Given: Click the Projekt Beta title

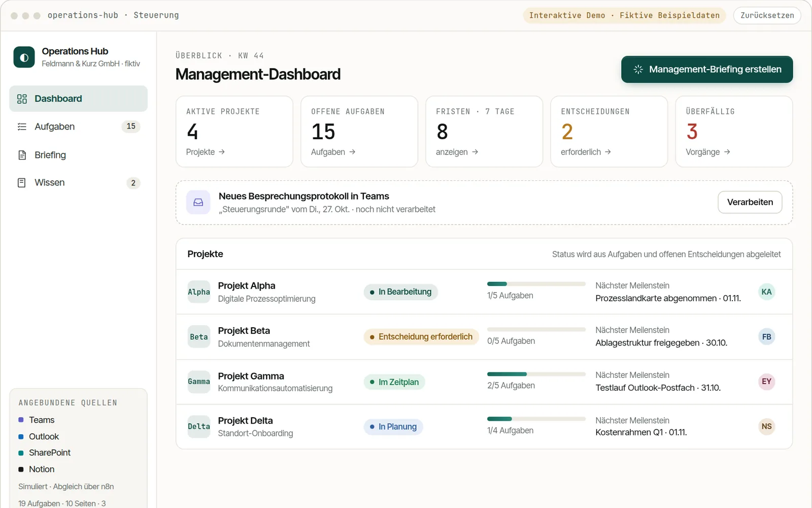Looking at the screenshot, I should point(244,331).
